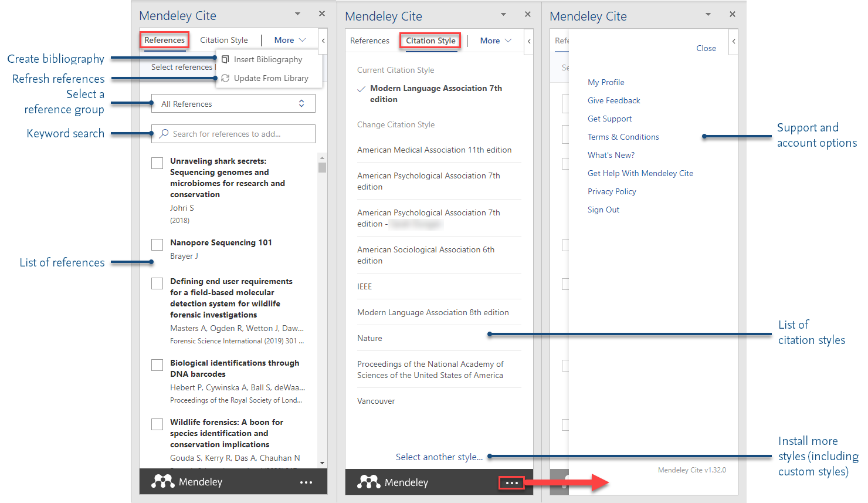868x503 pixels.
Task: Check Wildlife forensics reference checkbox
Action: click(x=157, y=424)
